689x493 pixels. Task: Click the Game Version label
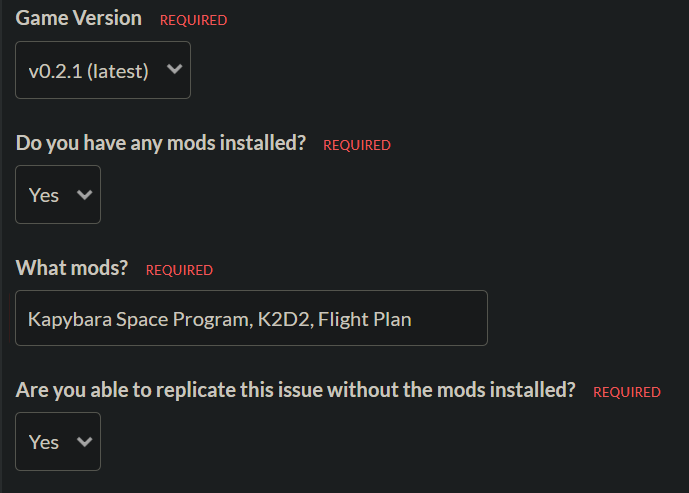[x=79, y=18]
